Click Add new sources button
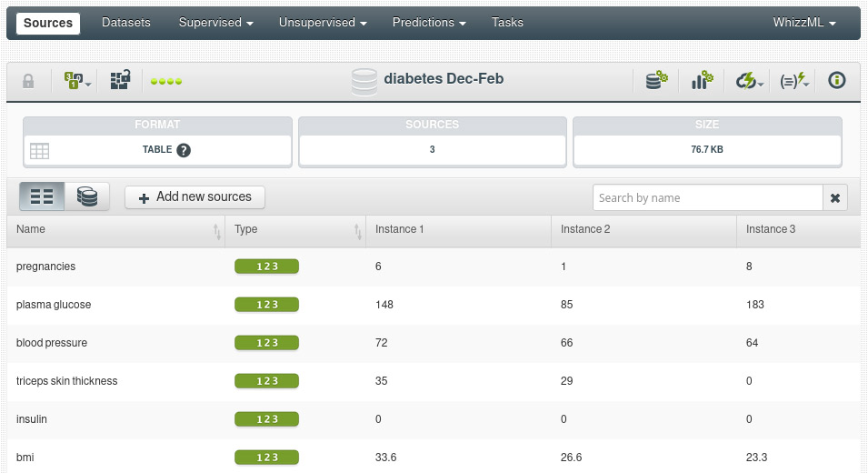The height and width of the screenshot is (473, 868). point(195,197)
